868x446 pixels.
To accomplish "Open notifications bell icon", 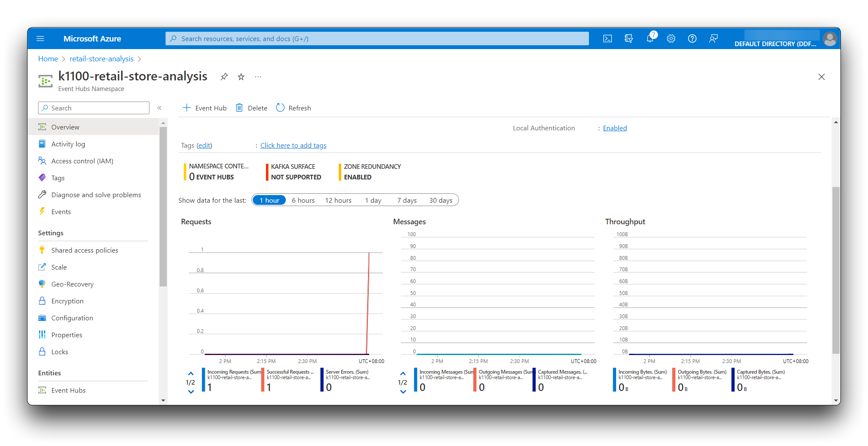I will (x=650, y=39).
